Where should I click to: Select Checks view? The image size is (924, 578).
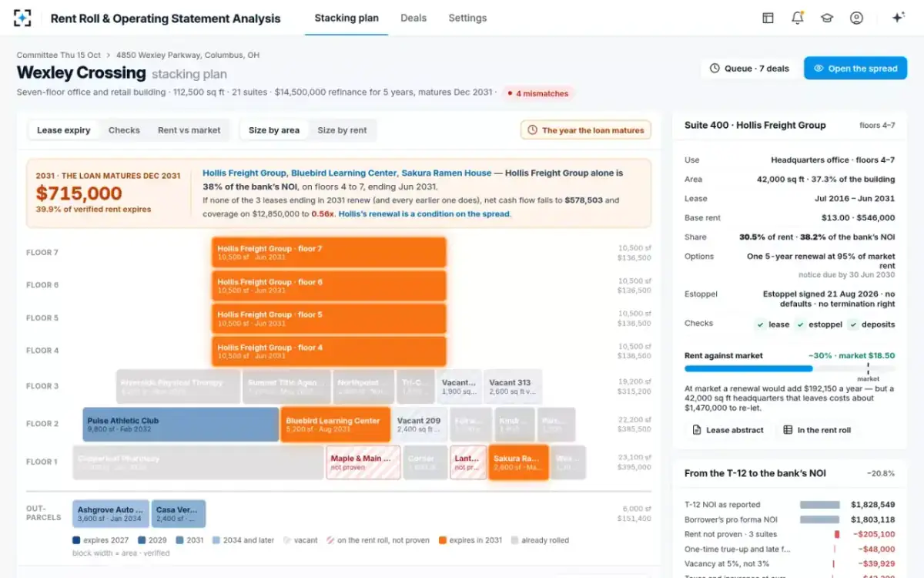pos(124,130)
